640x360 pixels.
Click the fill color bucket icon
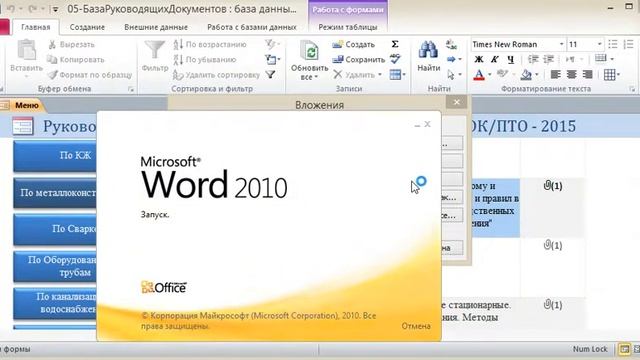(526, 75)
